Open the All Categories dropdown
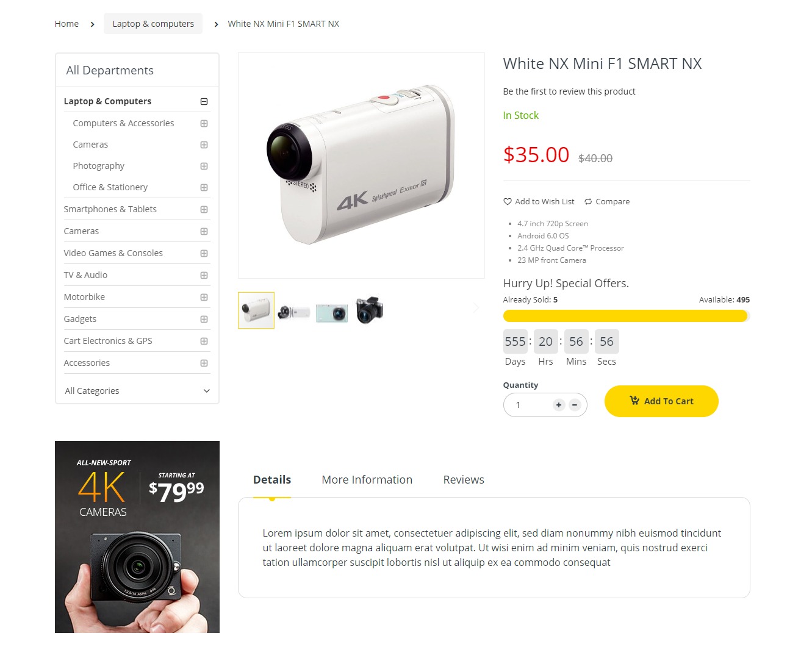 pyautogui.click(x=137, y=391)
